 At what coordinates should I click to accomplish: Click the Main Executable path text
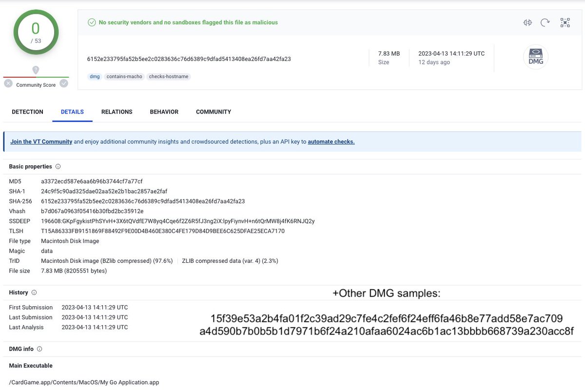click(x=84, y=383)
